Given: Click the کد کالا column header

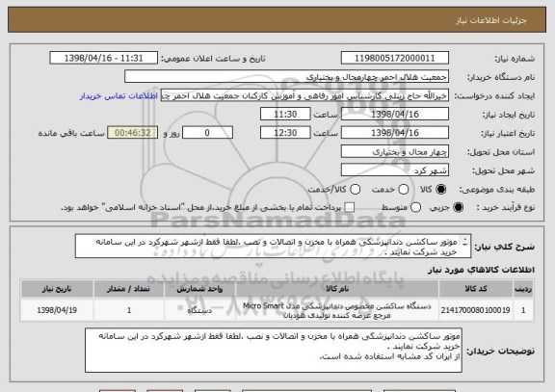Looking at the screenshot, I should [475, 289].
